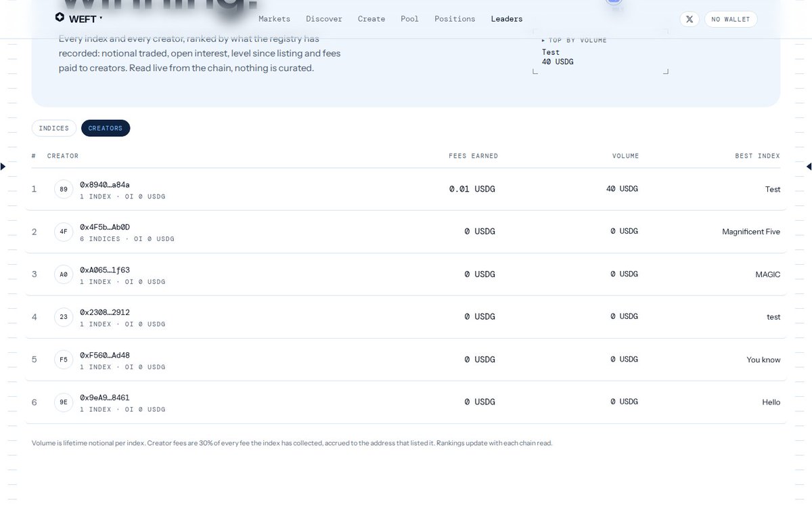This screenshot has width=812, height=508.
Task: Click the 6 INDICES · OI 0 USDG subtitle
Action: pyautogui.click(x=127, y=239)
